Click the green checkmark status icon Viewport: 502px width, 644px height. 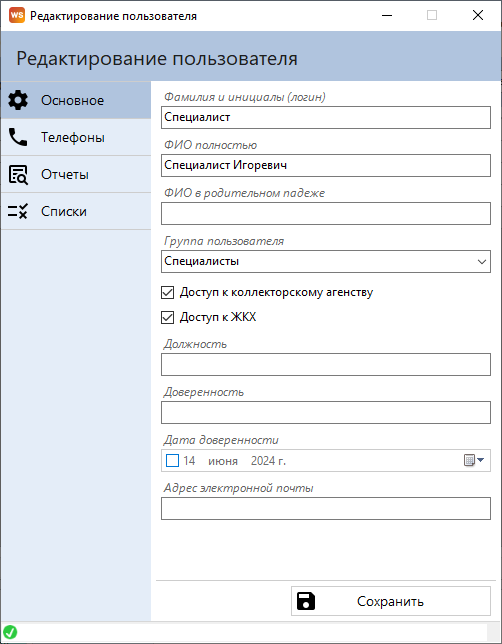10,632
